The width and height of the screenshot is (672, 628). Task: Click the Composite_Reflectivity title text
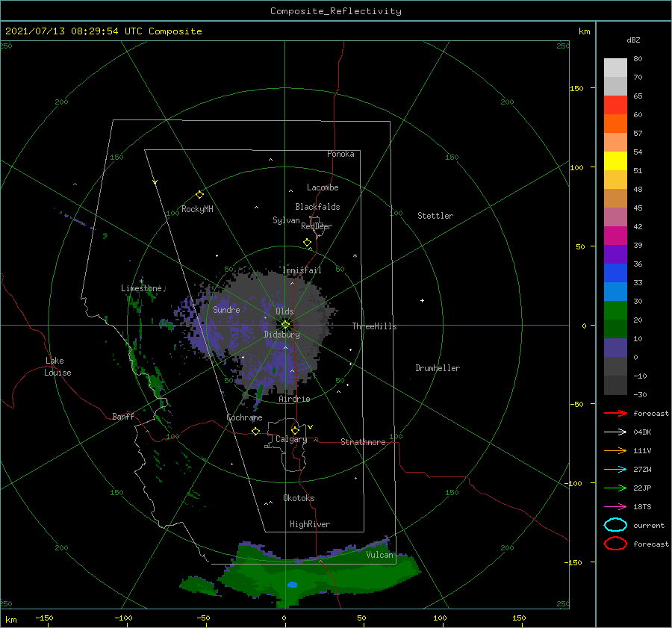[335, 11]
